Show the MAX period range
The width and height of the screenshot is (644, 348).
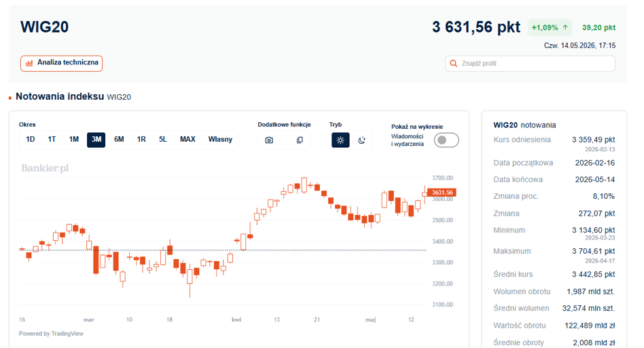187,139
